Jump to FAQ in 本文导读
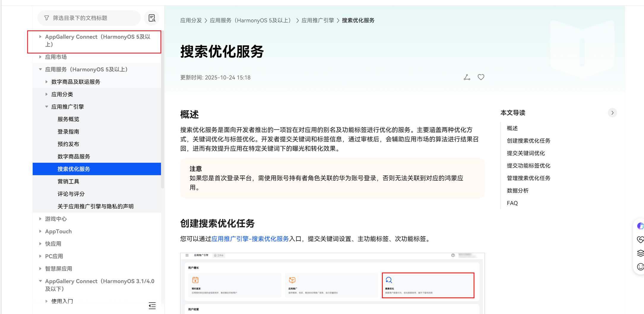This screenshot has width=644, height=314. click(512, 203)
